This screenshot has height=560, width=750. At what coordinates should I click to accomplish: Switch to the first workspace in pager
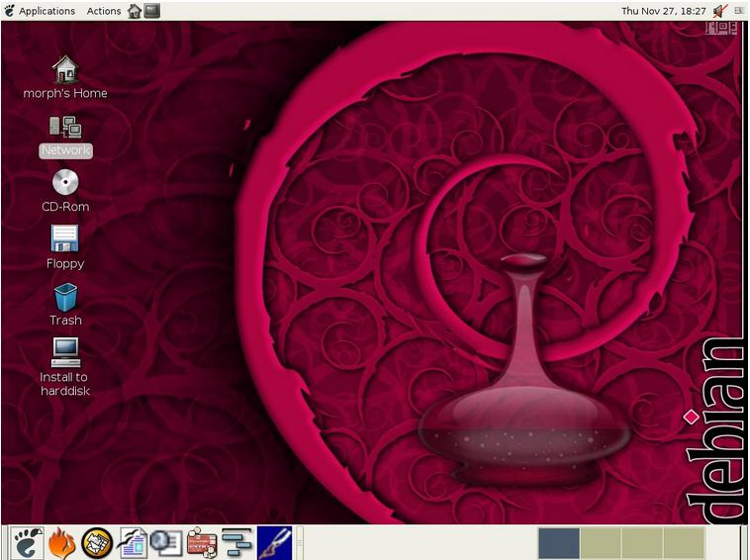coord(558,542)
